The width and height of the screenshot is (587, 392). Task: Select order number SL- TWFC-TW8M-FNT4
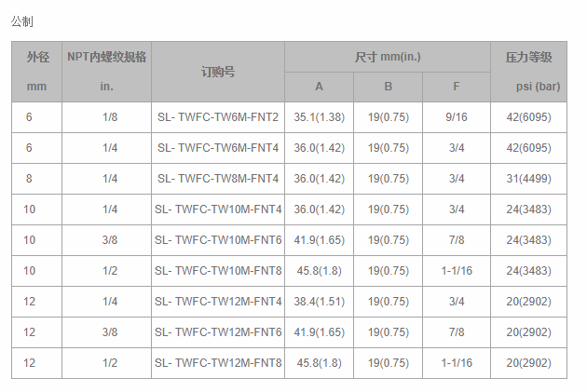pos(218,179)
